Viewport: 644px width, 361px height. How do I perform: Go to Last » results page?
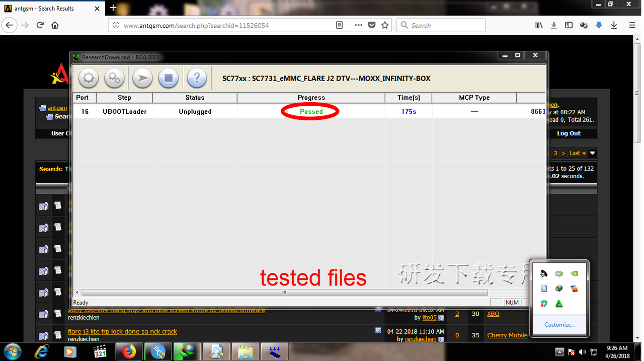pos(578,153)
